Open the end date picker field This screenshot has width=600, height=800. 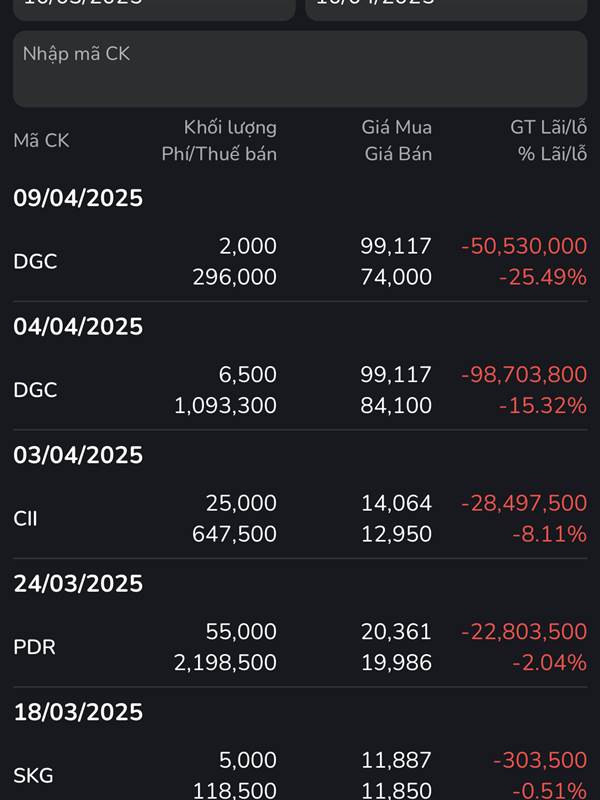[x=446, y=9]
